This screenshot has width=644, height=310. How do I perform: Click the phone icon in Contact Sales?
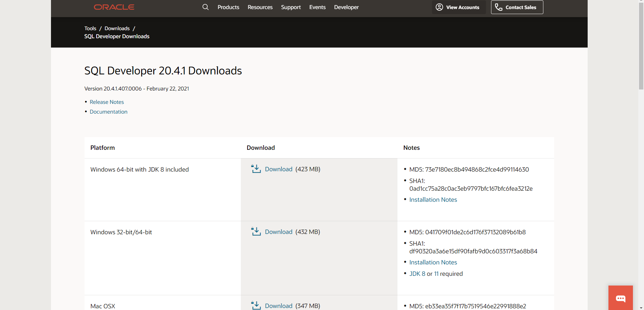pyautogui.click(x=499, y=7)
